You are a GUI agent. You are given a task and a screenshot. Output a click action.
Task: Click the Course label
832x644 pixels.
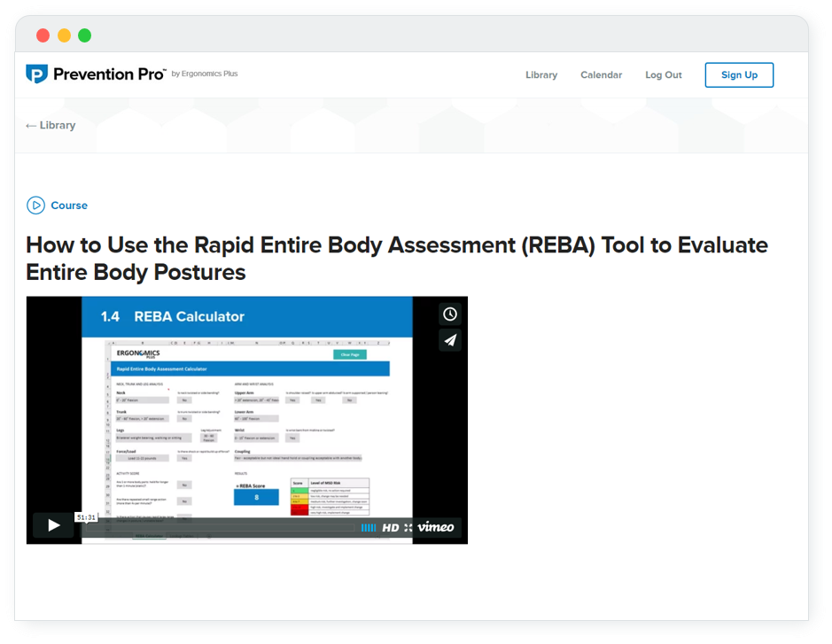[x=69, y=206]
